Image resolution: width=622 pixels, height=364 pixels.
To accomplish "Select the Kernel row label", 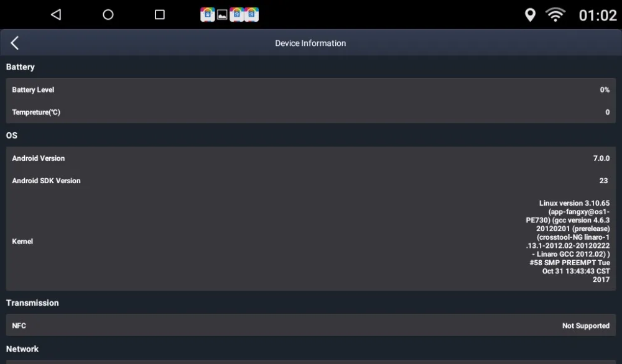I will click(x=22, y=242).
